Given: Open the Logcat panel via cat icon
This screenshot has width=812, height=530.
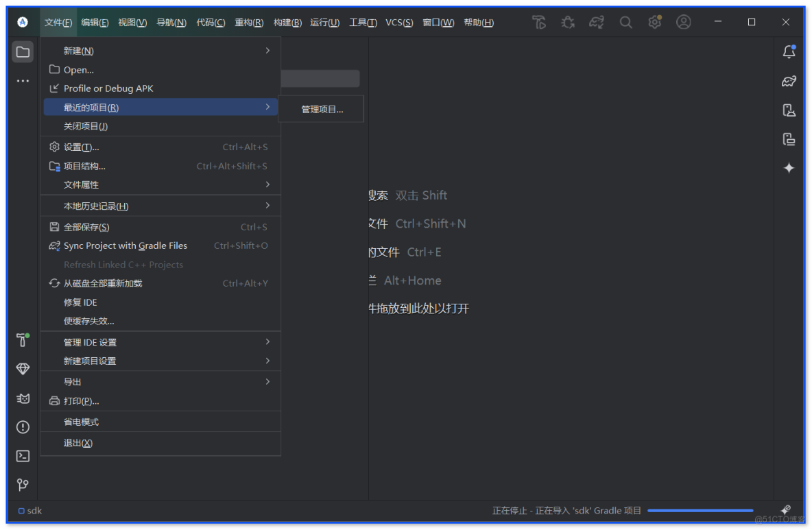Looking at the screenshot, I should [23, 398].
